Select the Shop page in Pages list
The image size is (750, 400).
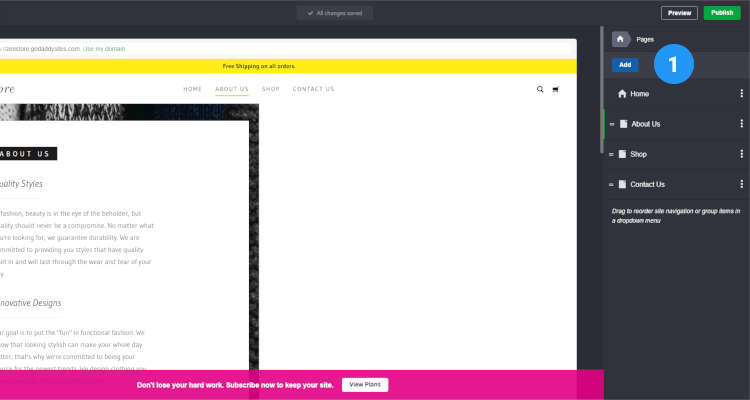[675, 154]
